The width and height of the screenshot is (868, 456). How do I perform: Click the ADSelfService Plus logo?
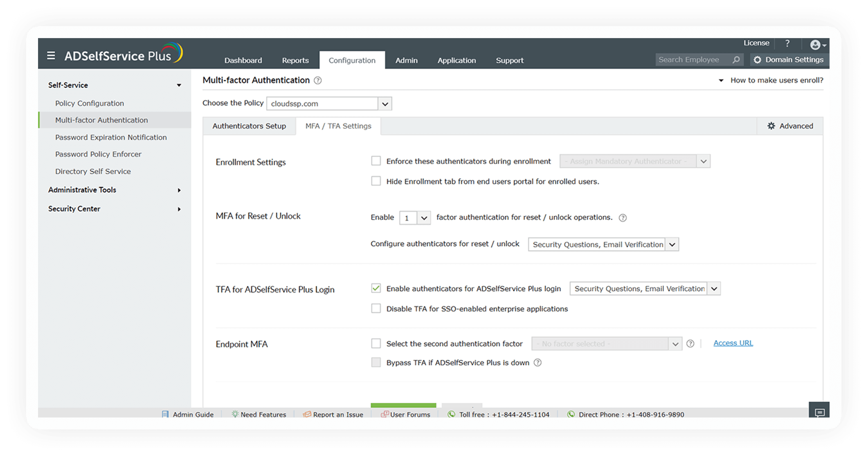[124, 54]
